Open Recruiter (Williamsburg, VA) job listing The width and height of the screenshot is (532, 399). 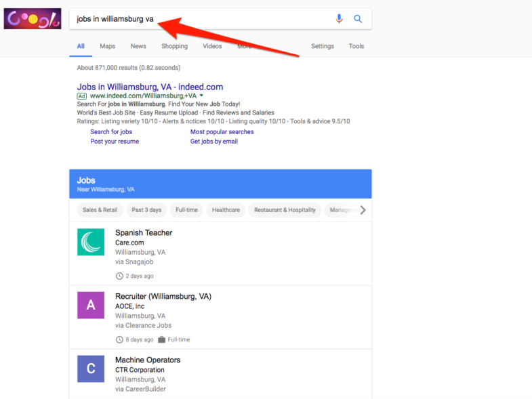(163, 296)
